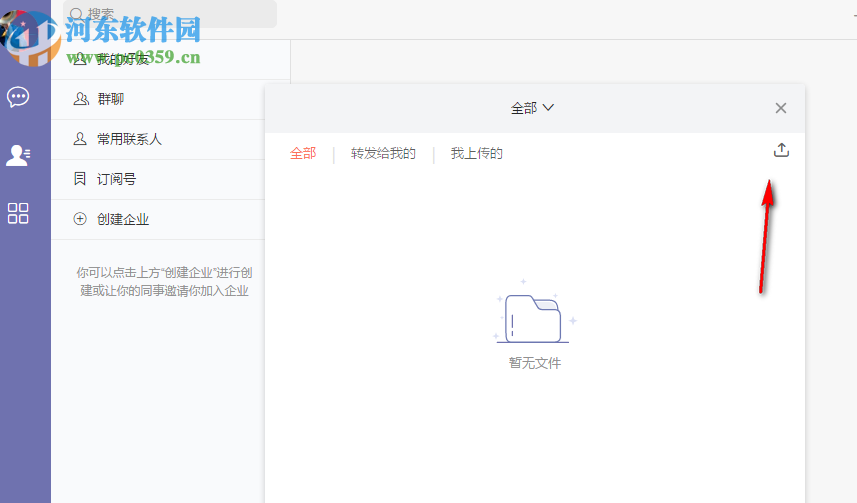
Task: Click the 订阅号 document icon
Action: (80, 179)
